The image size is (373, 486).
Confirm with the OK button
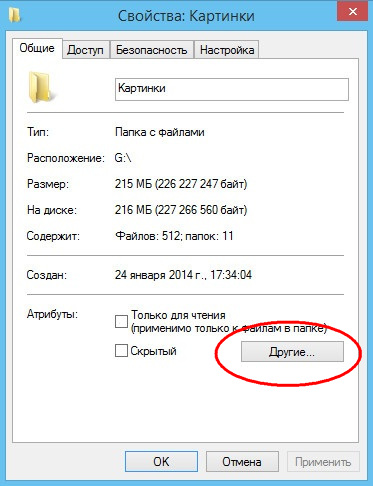(x=161, y=462)
